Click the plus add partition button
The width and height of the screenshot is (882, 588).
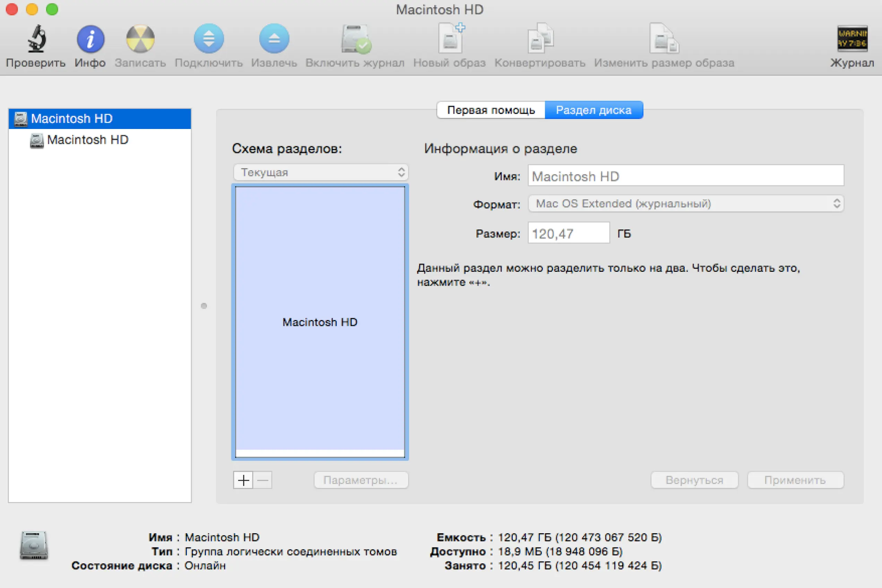coord(243,480)
